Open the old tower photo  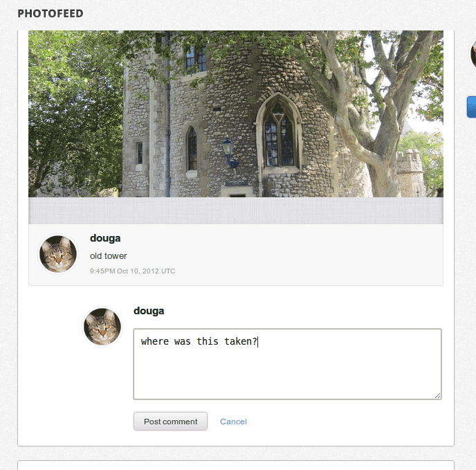pos(235,114)
